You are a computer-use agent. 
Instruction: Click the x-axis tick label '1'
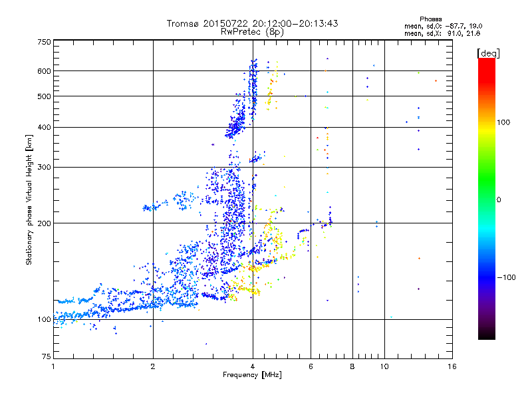[x=53, y=366]
